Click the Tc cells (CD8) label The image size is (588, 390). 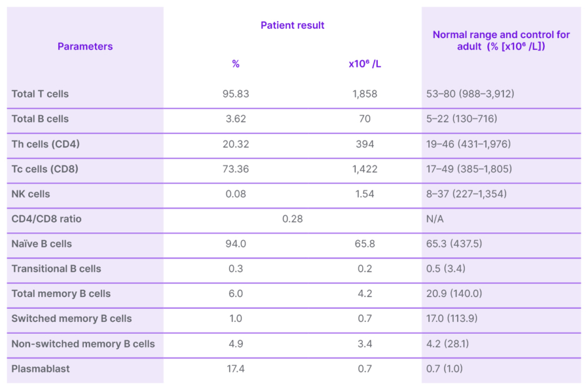point(45,169)
